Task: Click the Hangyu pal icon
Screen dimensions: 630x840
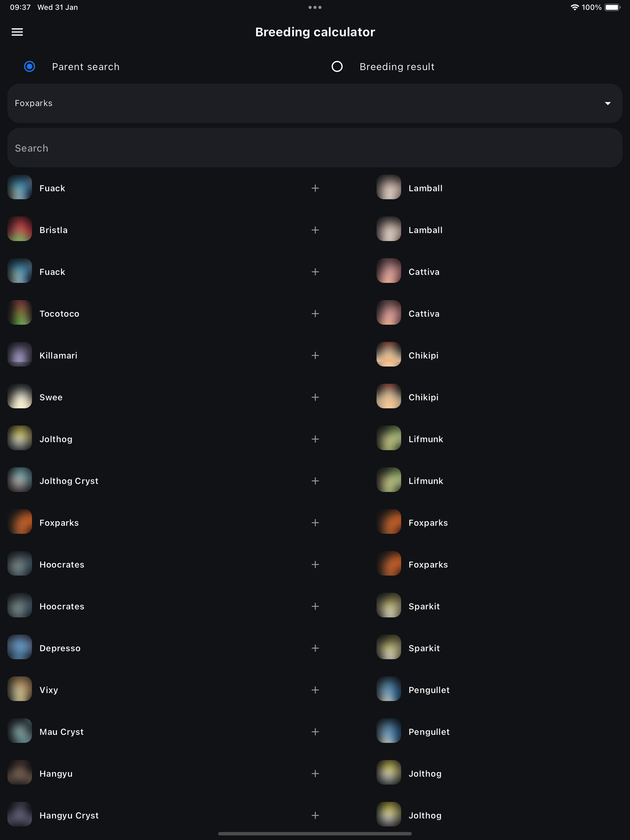Action: coord(20,772)
